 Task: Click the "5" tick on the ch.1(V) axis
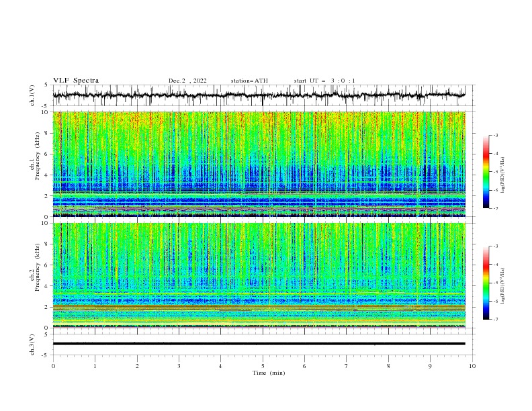click(47, 85)
